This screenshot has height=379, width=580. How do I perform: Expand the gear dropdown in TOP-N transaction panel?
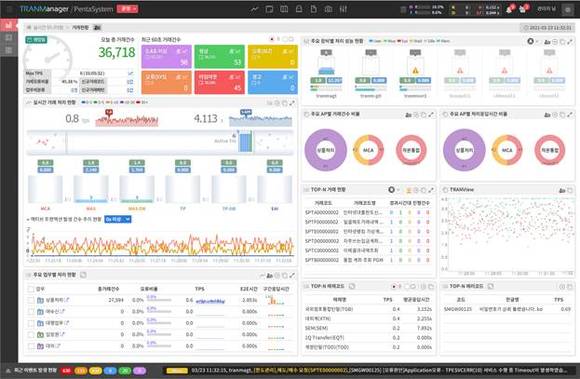coord(394,190)
